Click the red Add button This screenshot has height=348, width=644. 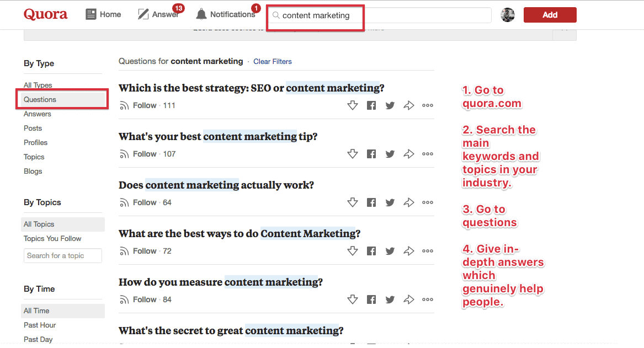pyautogui.click(x=550, y=15)
